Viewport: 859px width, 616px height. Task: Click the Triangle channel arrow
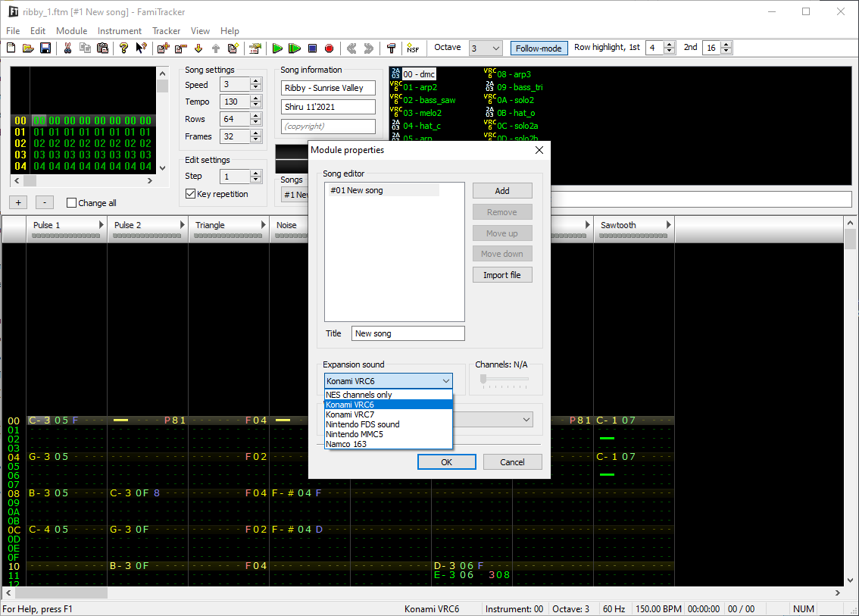263,225
